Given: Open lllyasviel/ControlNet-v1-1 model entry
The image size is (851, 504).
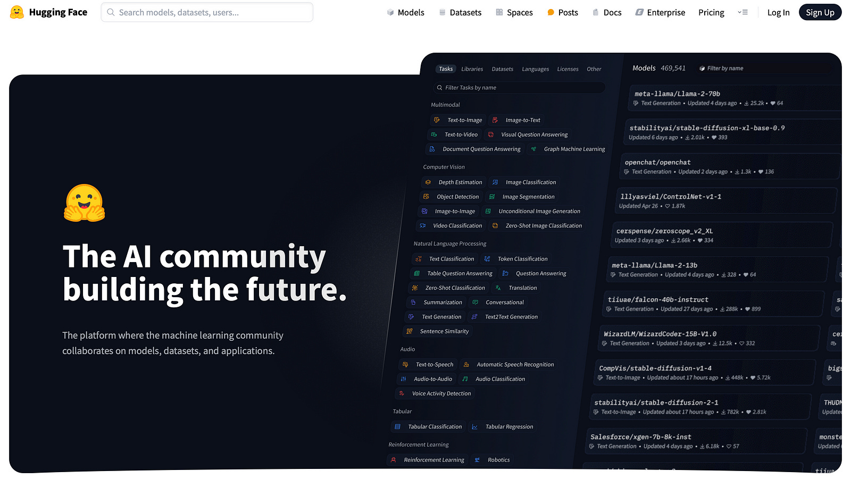Looking at the screenshot, I should [726, 201].
